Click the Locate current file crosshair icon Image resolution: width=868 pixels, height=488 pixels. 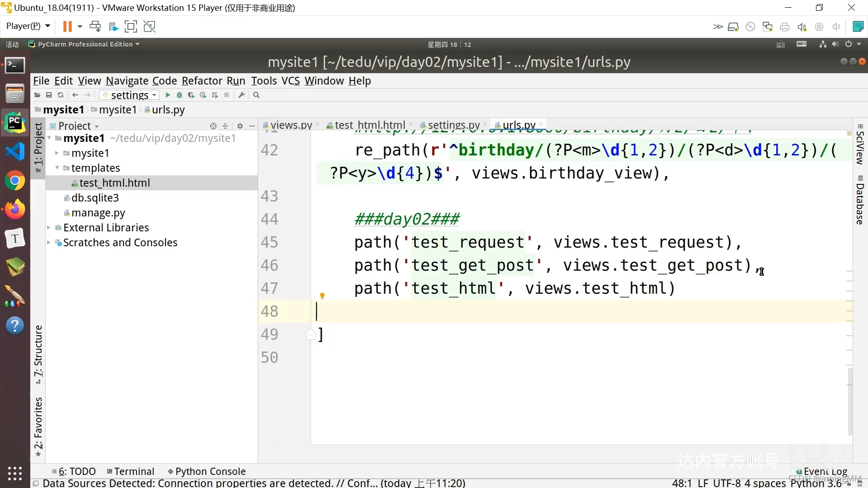pos(213,126)
